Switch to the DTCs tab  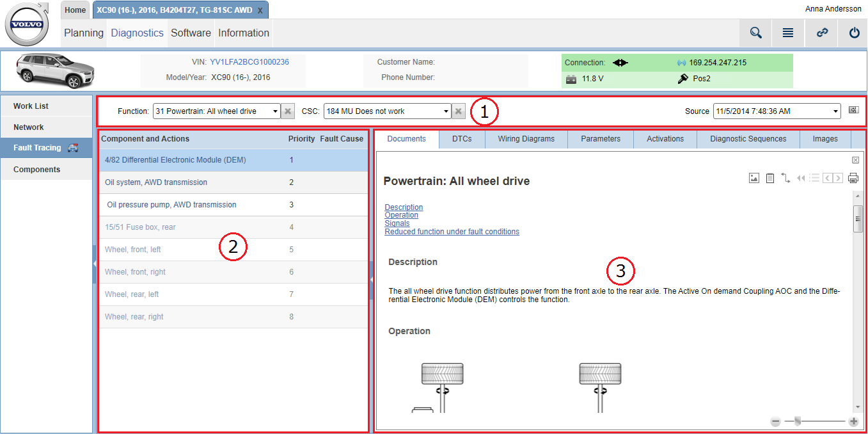(x=462, y=139)
